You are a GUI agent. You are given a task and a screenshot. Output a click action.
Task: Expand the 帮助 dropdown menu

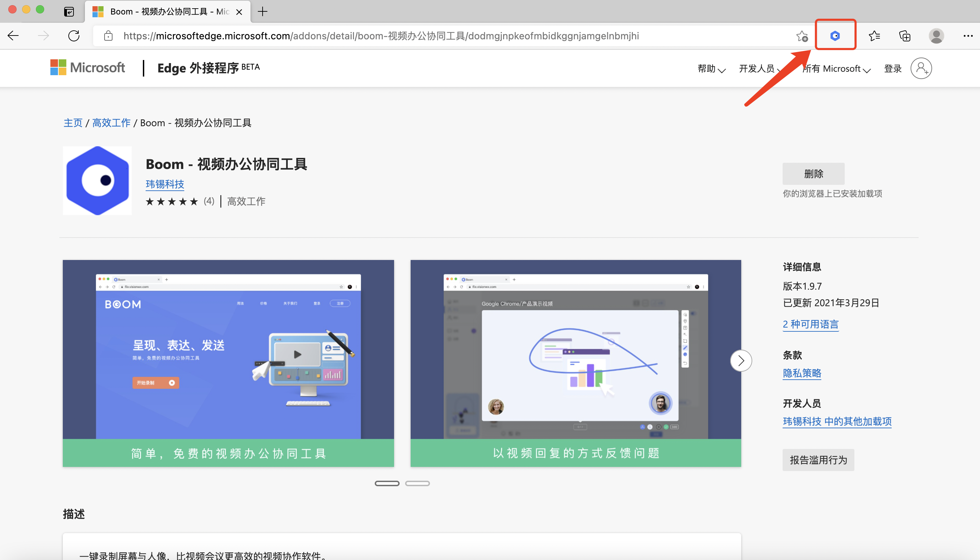click(711, 69)
